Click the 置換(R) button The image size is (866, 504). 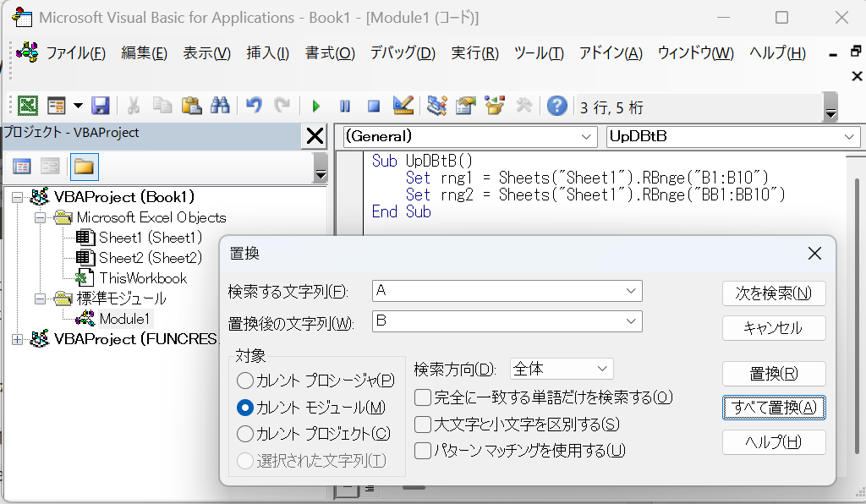[774, 374]
